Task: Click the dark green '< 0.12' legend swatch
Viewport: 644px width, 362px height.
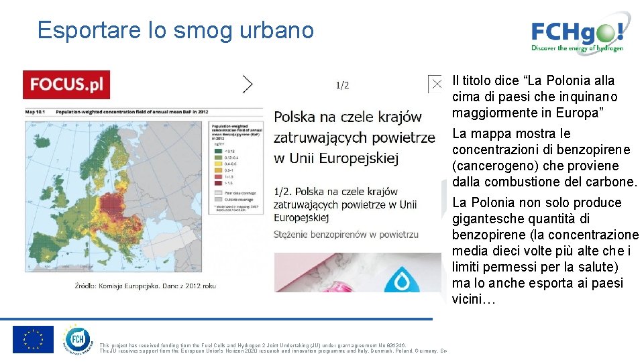Action: pyautogui.click(x=217, y=151)
